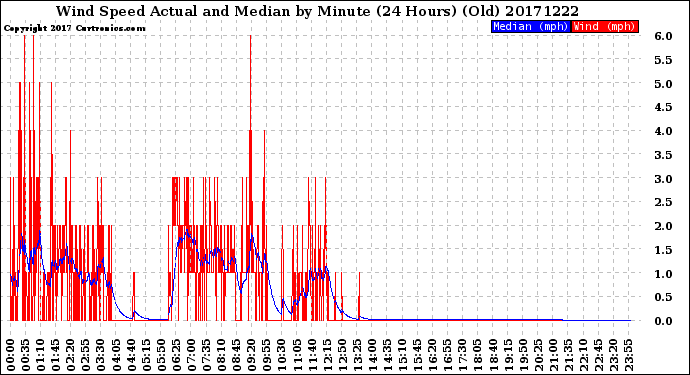Screen dimensions: 690x375
Task: Click the 16:55 time axis label
Action: (448, 355)
